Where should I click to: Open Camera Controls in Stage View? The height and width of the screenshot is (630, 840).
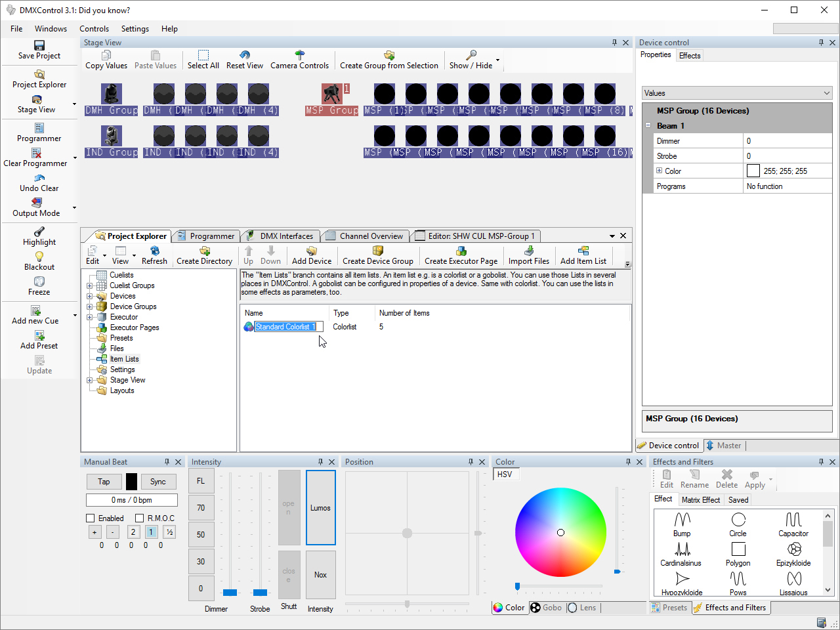click(x=299, y=55)
